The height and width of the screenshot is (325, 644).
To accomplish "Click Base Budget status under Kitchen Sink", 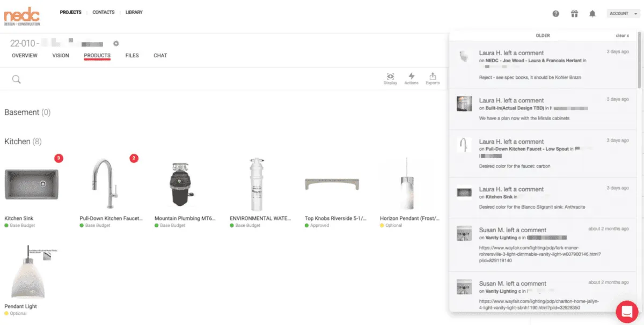I will tap(20, 226).
